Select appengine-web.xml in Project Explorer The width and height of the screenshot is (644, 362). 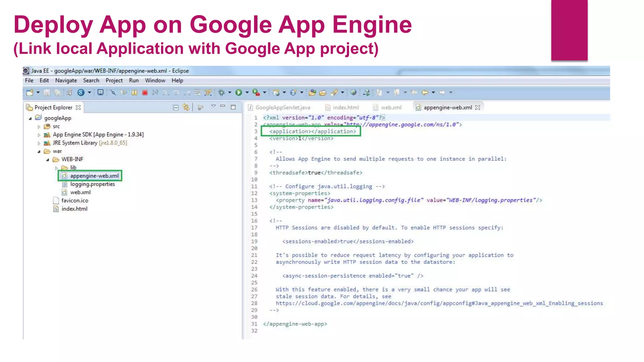click(90, 176)
